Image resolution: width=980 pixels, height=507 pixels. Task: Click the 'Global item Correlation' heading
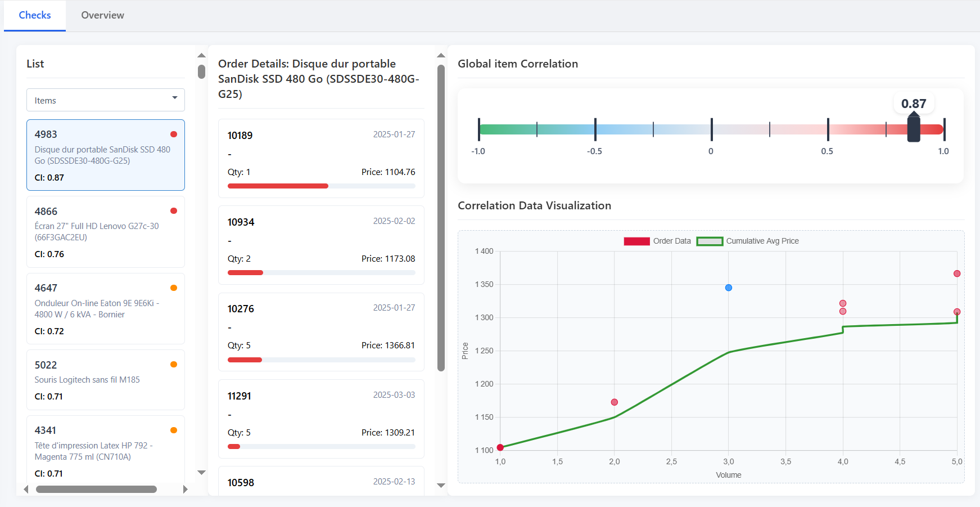click(518, 64)
